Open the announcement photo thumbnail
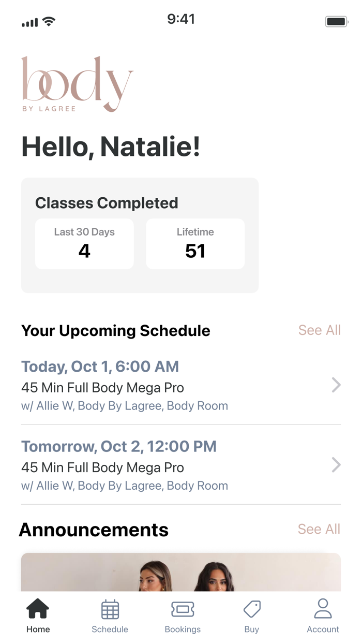The width and height of the screenshot is (362, 644). pyautogui.click(x=181, y=572)
